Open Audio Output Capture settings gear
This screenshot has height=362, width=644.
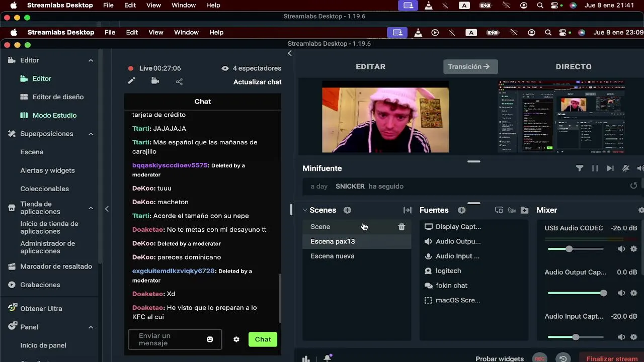pyautogui.click(x=633, y=293)
